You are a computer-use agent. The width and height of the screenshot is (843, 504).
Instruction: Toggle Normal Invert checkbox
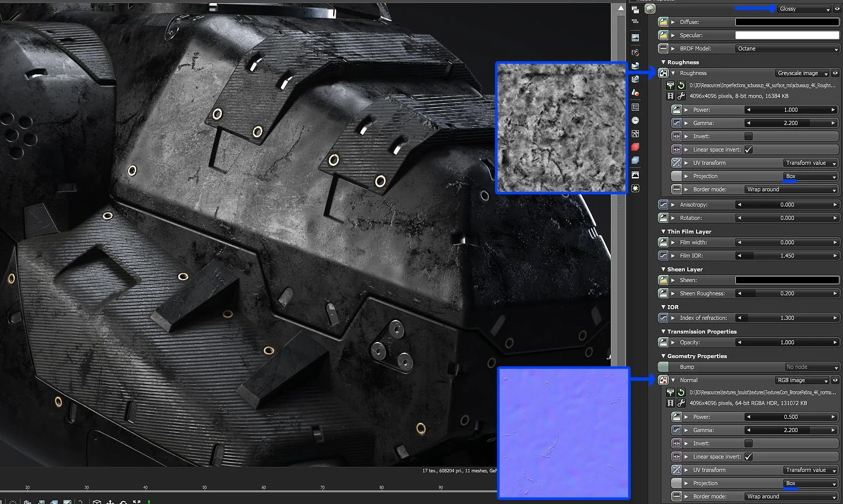click(749, 443)
